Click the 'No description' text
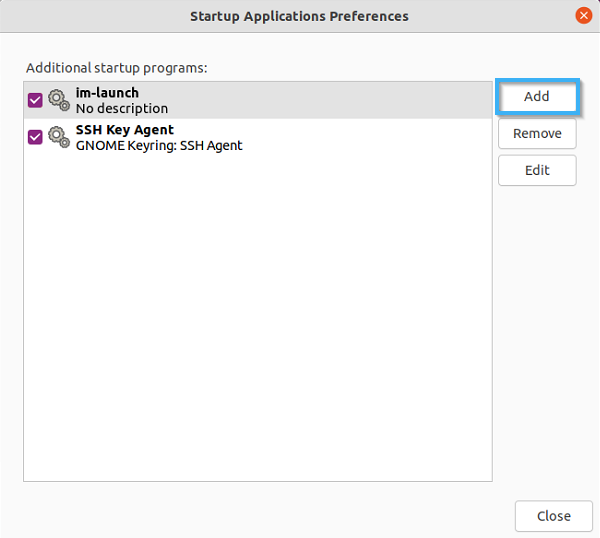 pos(122,109)
